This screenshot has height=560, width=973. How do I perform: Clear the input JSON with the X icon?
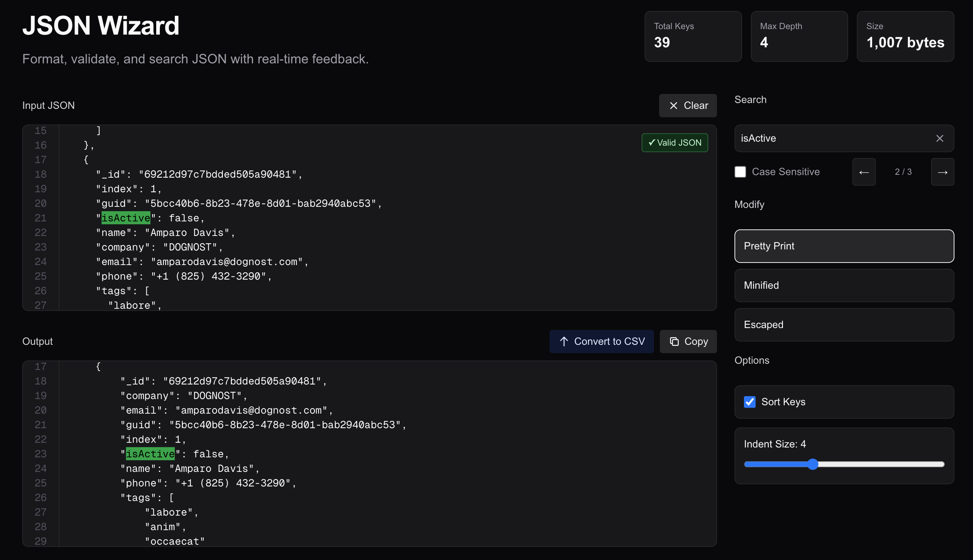click(x=673, y=105)
